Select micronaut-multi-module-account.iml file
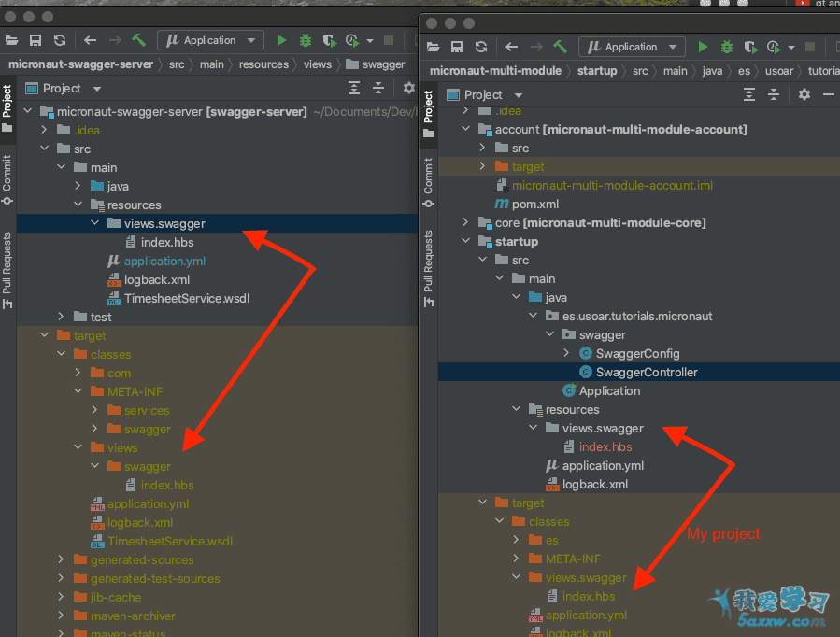840x637 pixels. pyautogui.click(x=612, y=185)
